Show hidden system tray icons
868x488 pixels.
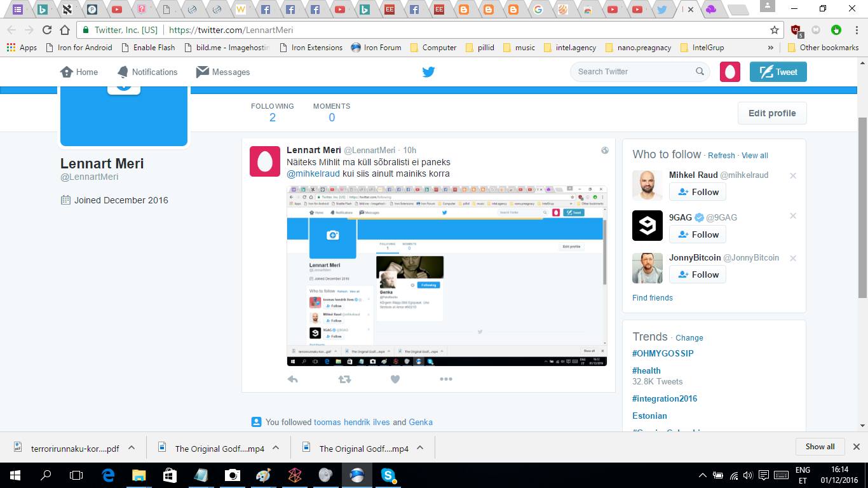(702, 475)
